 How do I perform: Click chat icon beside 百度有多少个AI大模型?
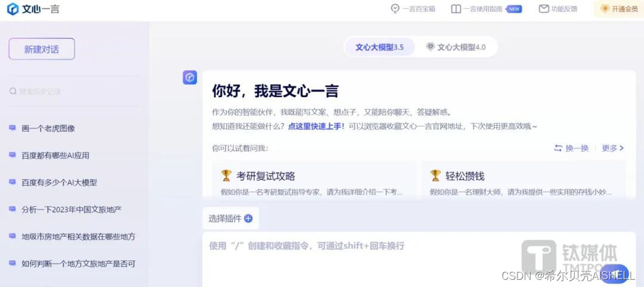pyautogui.click(x=13, y=182)
